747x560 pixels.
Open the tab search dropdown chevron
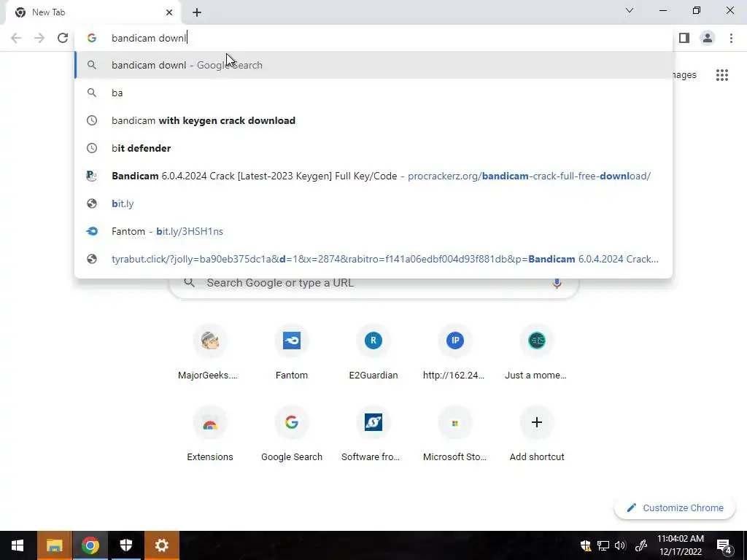(x=630, y=10)
